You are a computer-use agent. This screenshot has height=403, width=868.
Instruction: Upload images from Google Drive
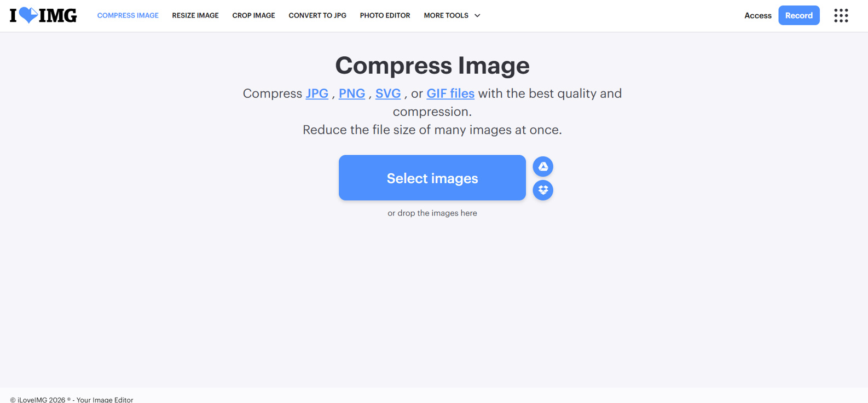(x=543, y=166)
